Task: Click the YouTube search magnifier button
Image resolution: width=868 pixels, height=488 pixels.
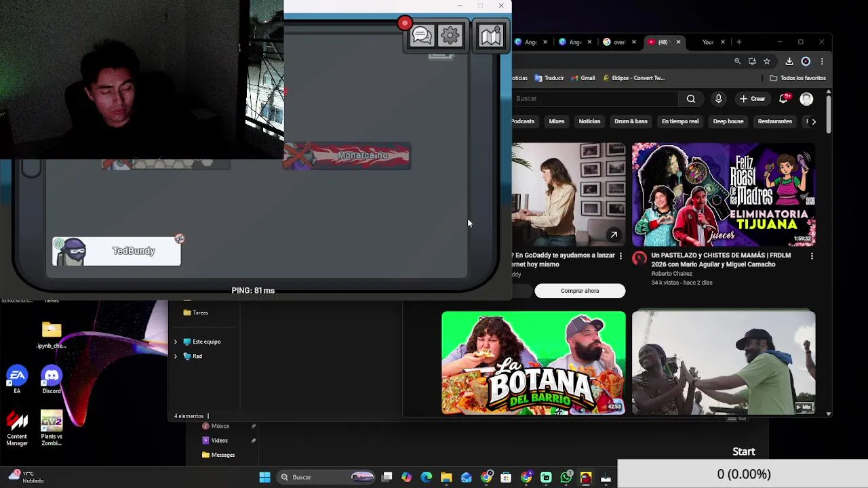Action: point(690,99)
